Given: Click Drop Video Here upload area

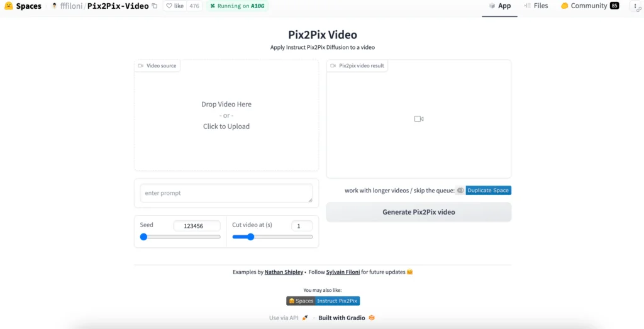Looking at the screenshot, I should pyautogui.click(x=226, y=115).
